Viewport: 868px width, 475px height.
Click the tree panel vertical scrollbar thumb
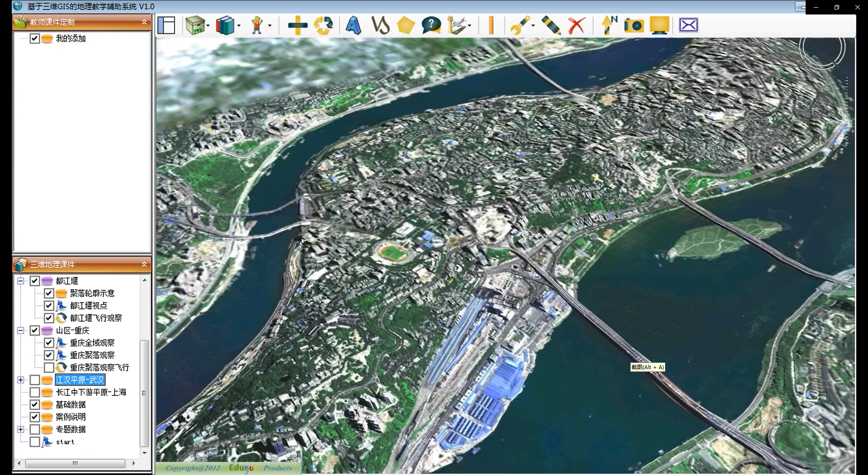144,393
